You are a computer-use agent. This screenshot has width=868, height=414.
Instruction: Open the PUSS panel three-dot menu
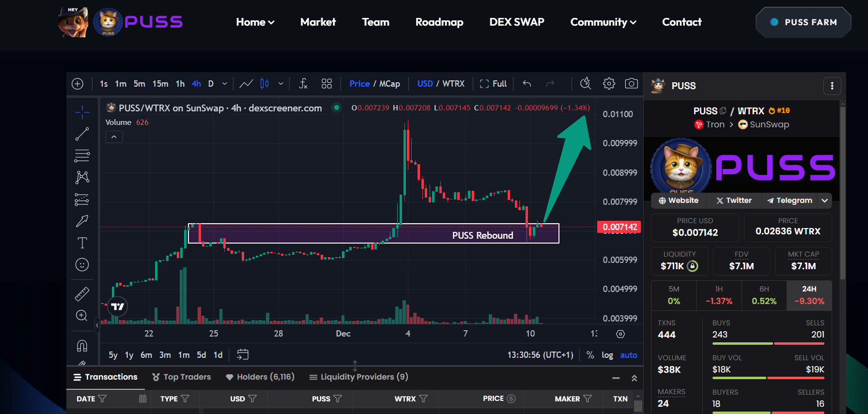(x=832, y=86)
